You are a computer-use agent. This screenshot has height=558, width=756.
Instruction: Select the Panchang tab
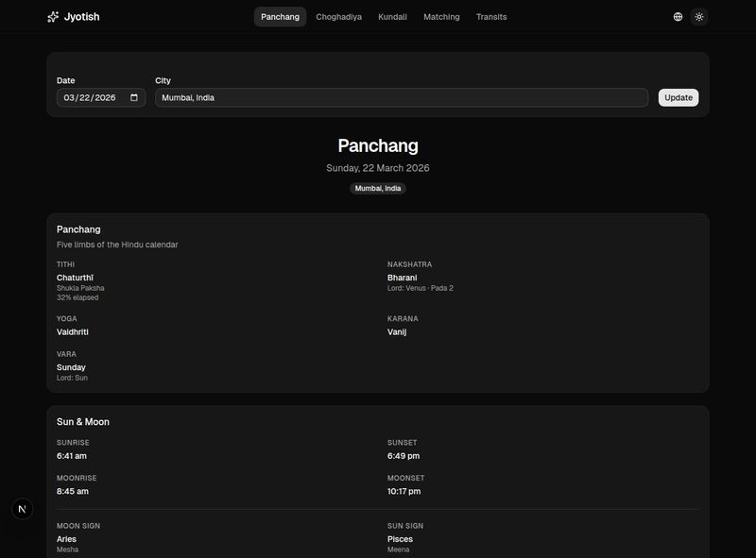click(280, 17)
